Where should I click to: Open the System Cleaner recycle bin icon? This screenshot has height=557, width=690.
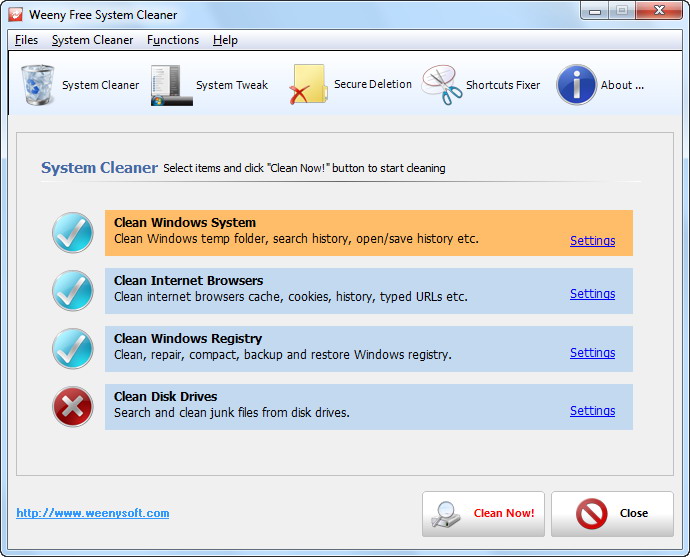(38, 85)
